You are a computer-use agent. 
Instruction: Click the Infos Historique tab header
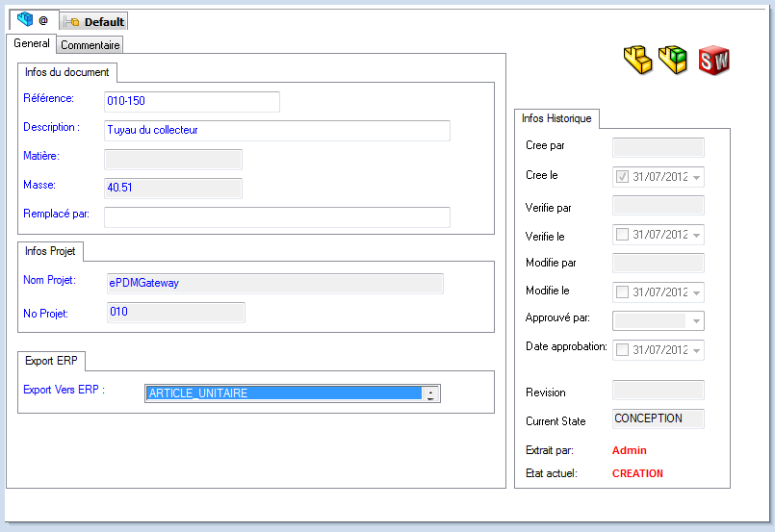point(558,118)
